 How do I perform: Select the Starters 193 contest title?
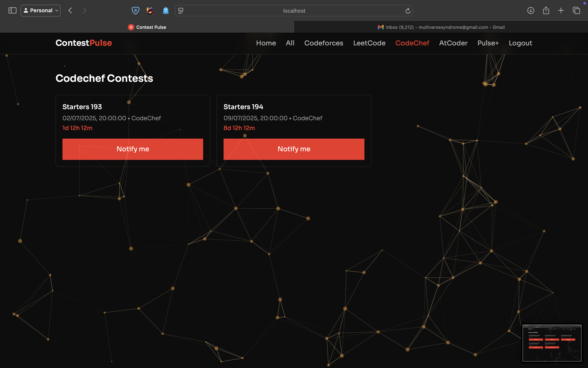tap(82, 107)
